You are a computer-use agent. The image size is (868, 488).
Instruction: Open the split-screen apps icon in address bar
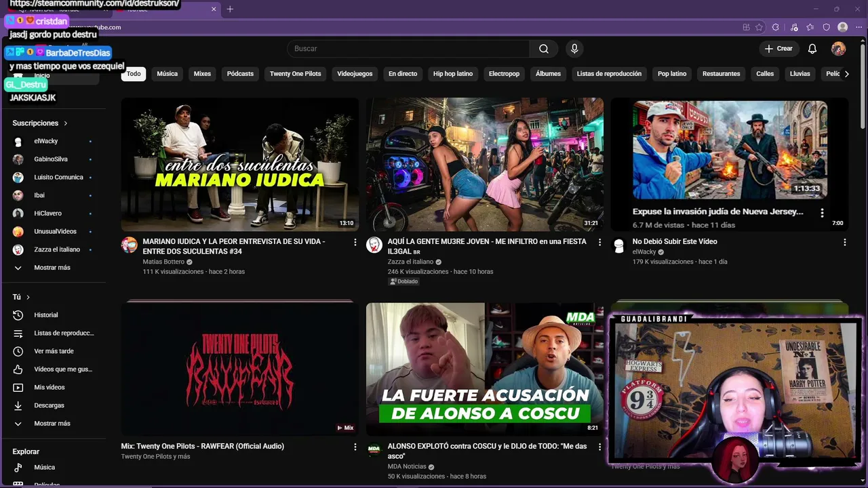click(x=746, y=27)
